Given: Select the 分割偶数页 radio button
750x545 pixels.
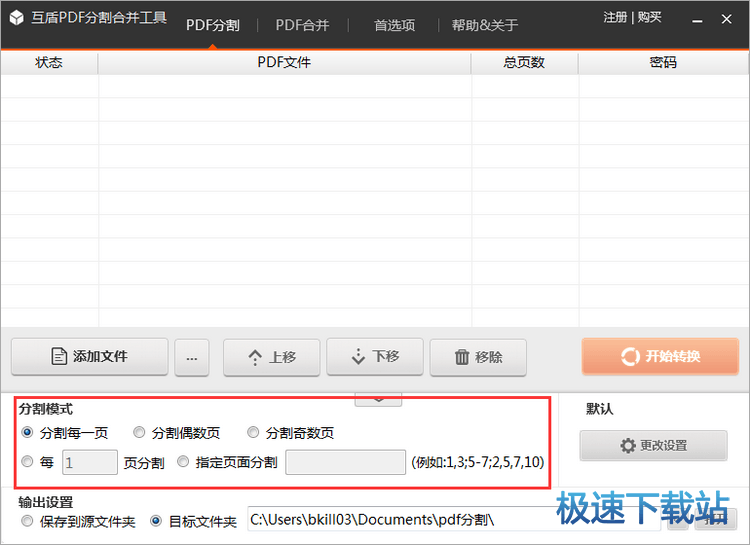Looking at the screenshot, I should coord(139,433).
